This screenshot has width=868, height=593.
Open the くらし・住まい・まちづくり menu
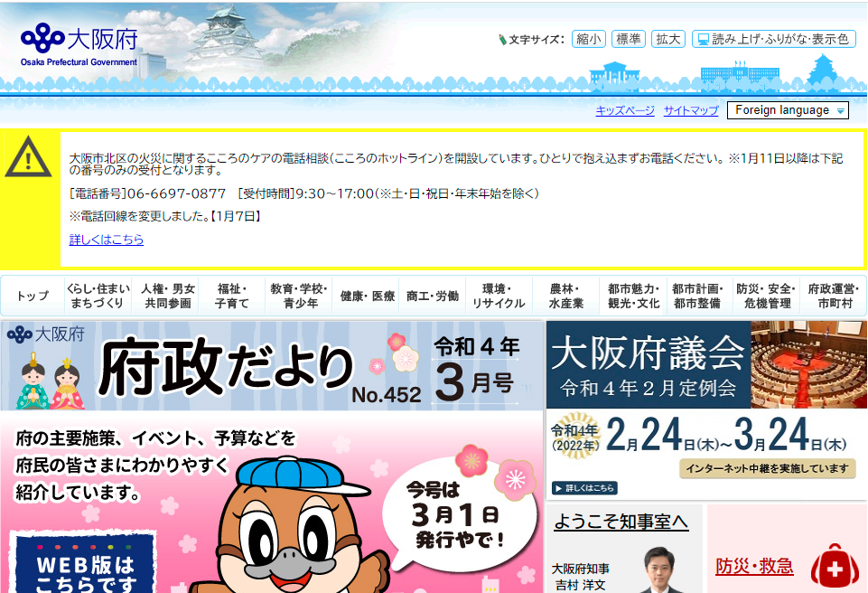coord(98,296)
